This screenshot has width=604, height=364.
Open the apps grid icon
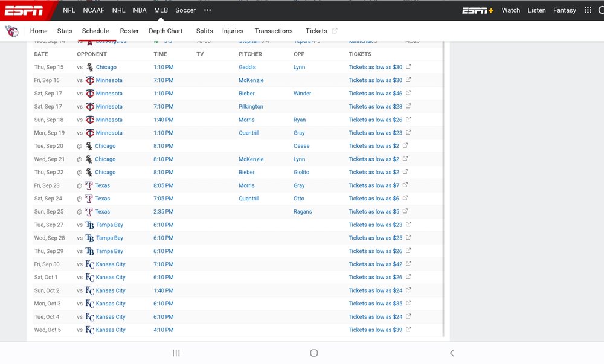coord(588,10)
